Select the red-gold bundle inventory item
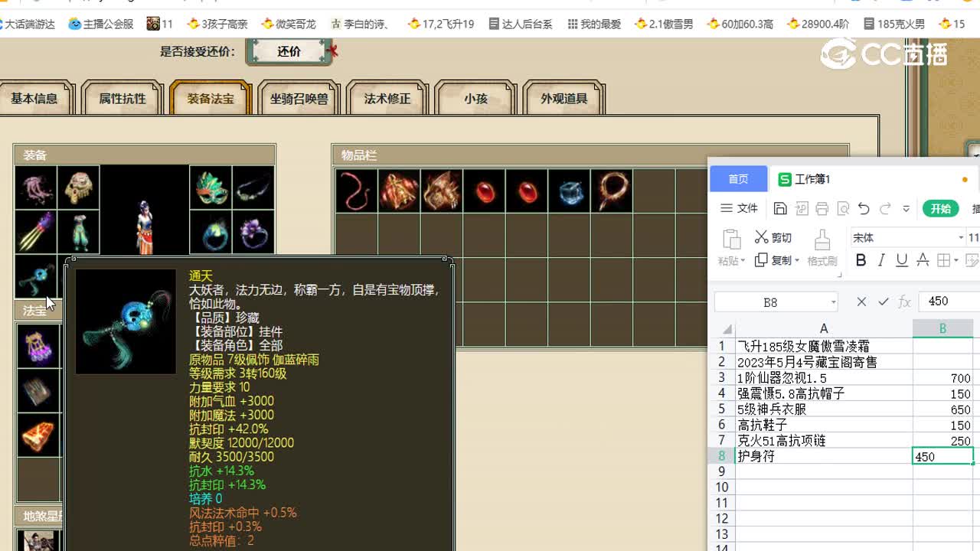 [399, 191]
